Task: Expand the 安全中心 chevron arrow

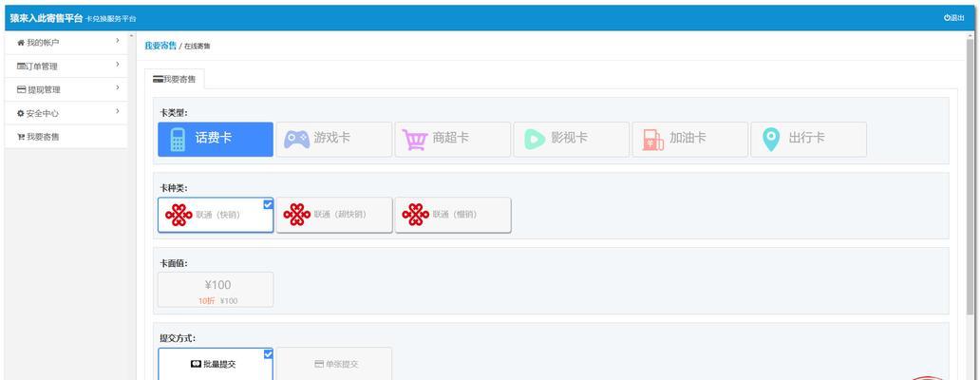Action: (118, 112)
